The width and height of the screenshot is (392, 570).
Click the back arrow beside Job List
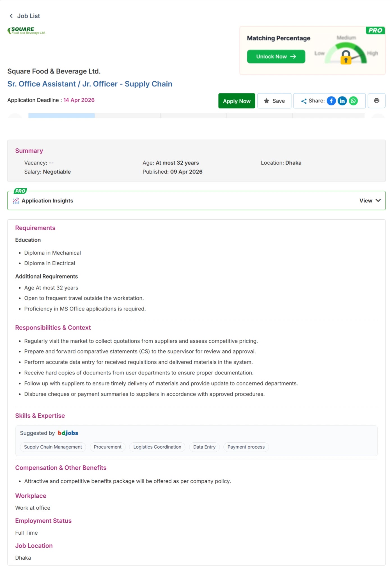click(x=11, y=16)
